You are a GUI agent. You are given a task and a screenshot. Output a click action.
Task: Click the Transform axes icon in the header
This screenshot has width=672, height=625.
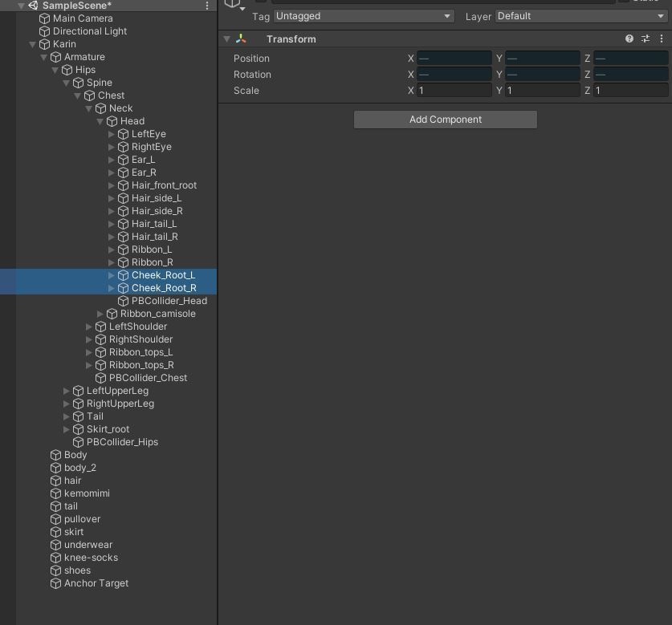click(241, 39)
